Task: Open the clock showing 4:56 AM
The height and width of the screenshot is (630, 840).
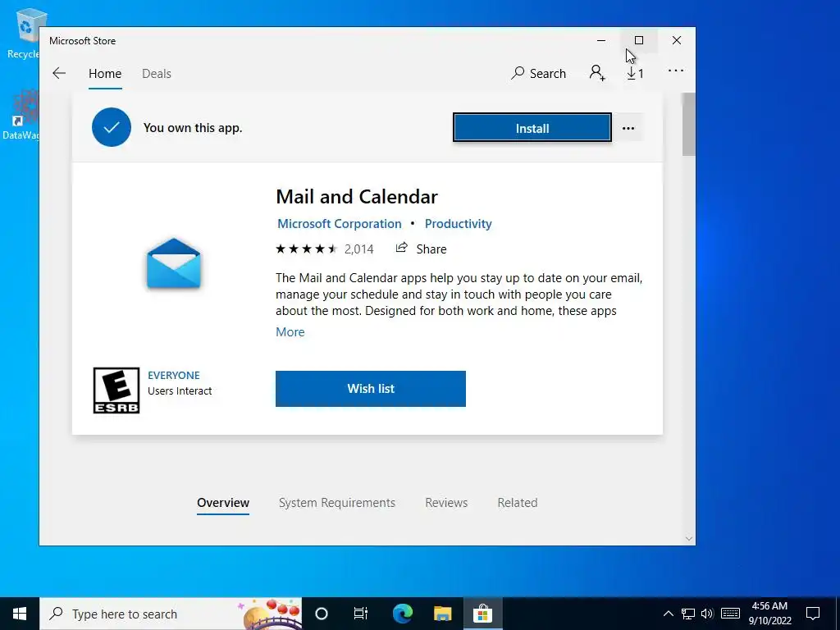Action: click(769, 614)
